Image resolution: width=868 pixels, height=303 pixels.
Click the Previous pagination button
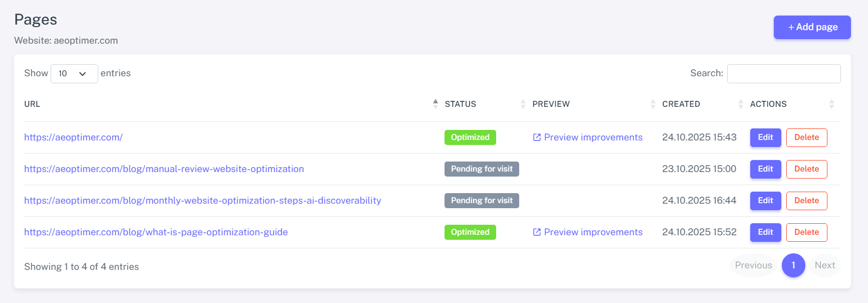753,265
